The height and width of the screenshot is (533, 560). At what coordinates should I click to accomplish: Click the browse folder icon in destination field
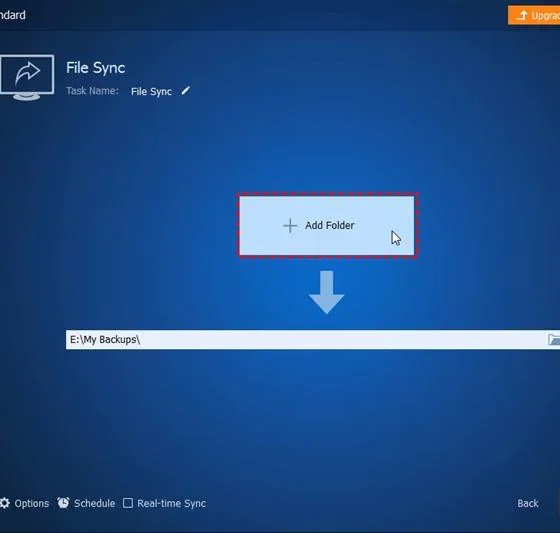554,339
